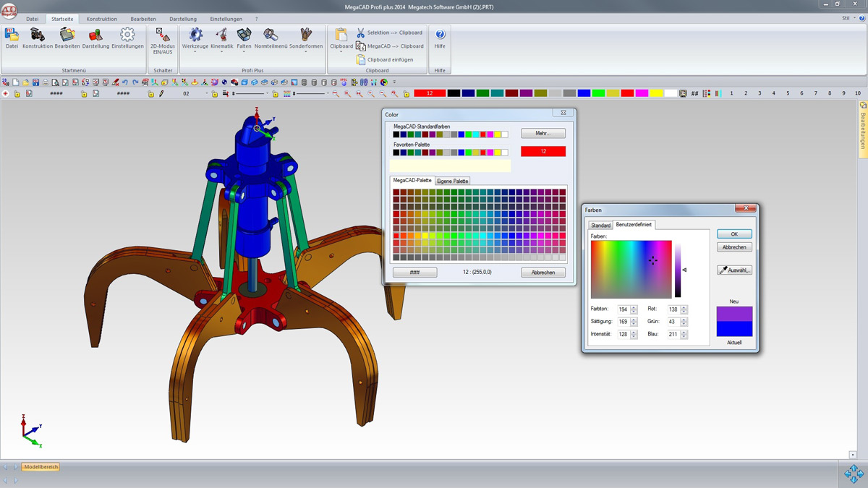868x488 pixels.
Task: Increase the Farbton value with stepper
Action: click(634, 307)
